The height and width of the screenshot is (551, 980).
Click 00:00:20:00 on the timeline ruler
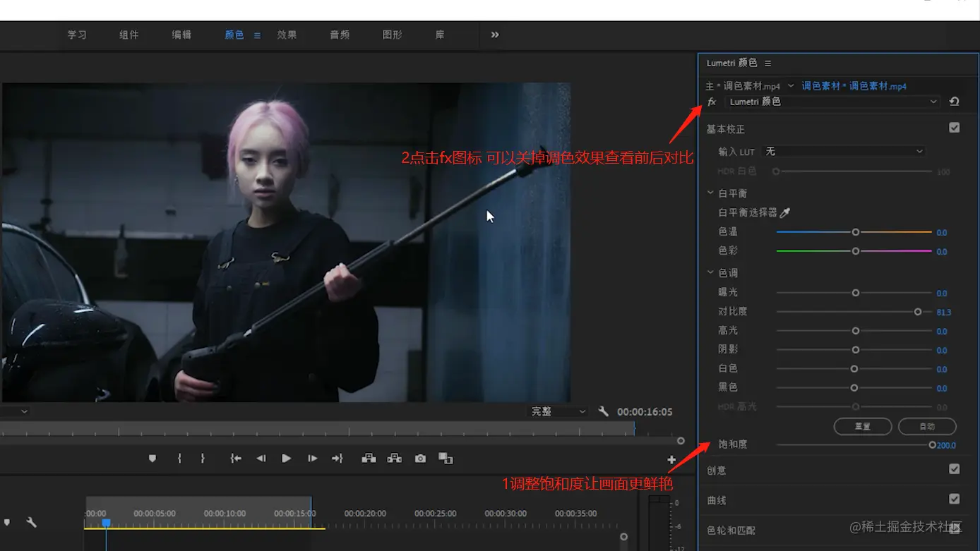click(x=365, y=514)
